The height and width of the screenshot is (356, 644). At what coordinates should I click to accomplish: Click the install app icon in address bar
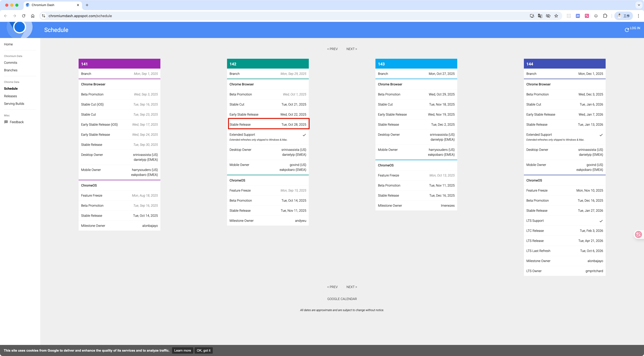(532, 16)
